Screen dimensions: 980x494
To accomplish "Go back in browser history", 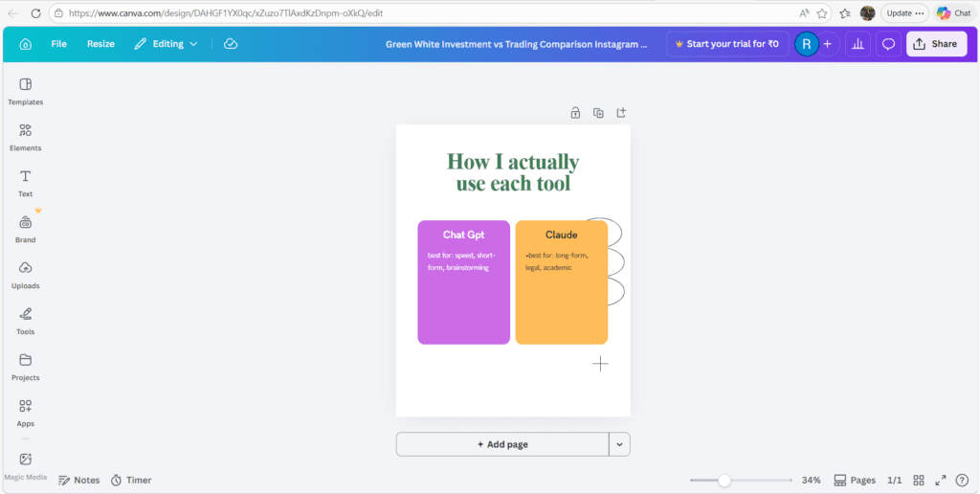I will [13, 13].
